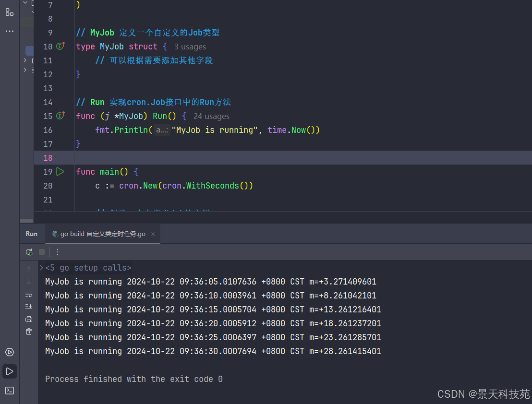This screenshot has width=532, height=404.
Task: Run main function from gutter arrow
Action: point(60,171)
